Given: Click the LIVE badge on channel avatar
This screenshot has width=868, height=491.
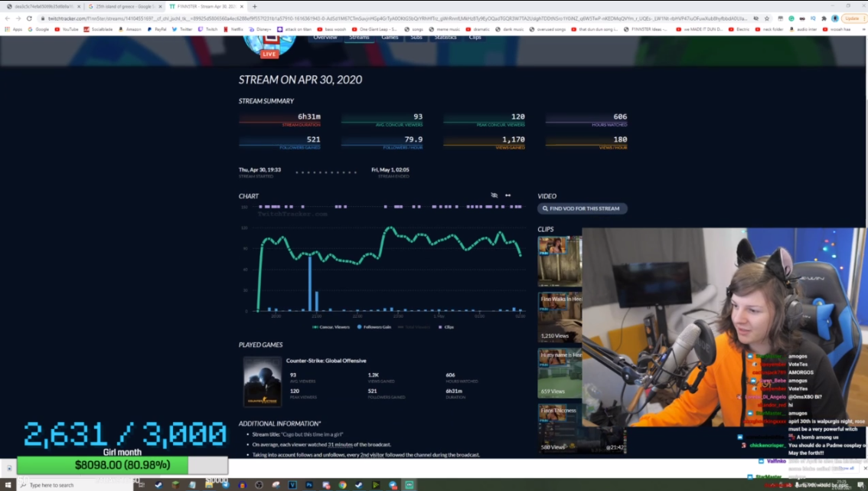Looking at the screenshot, I should tap(269, 54).
